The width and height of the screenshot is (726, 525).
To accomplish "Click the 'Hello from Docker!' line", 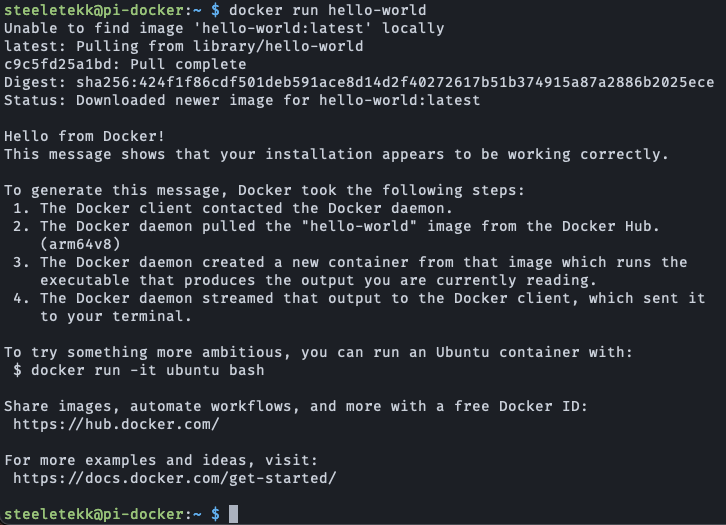I will click(x=84, y=136).
